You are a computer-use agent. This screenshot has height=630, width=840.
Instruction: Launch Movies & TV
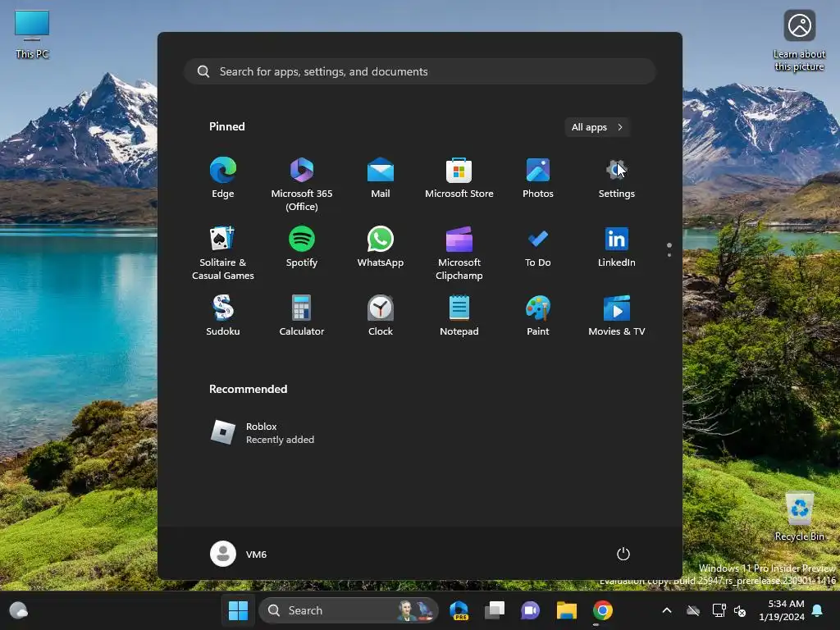coord(617,317)
